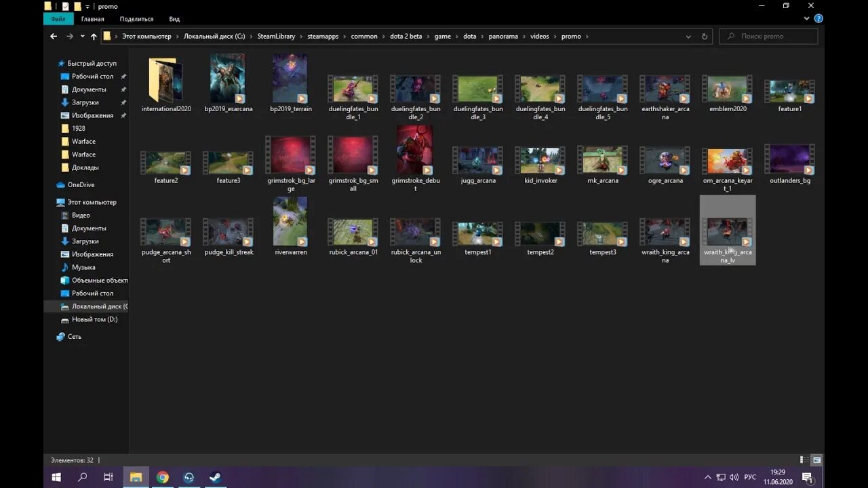Open Task View on the taskbar
The image size is (868, 488).
108,477
